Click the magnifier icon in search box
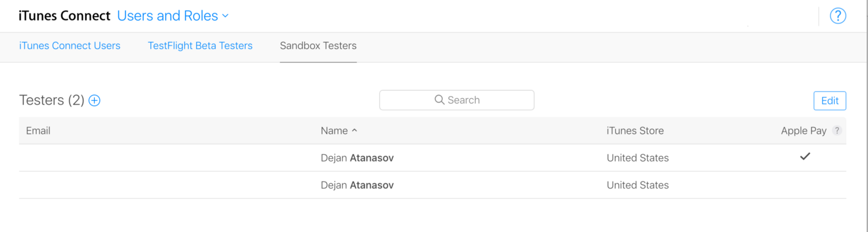Viewport: 868px width, 232px height. point(439,100)
